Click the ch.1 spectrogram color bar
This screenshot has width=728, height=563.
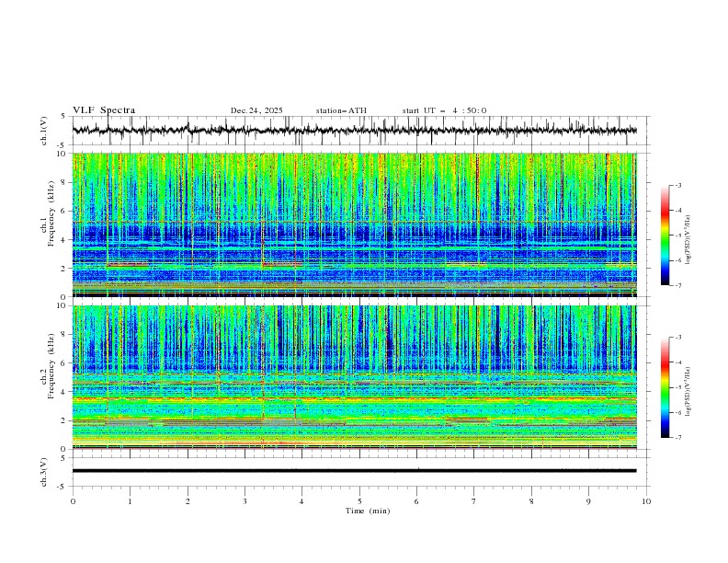tap(665, 236)
